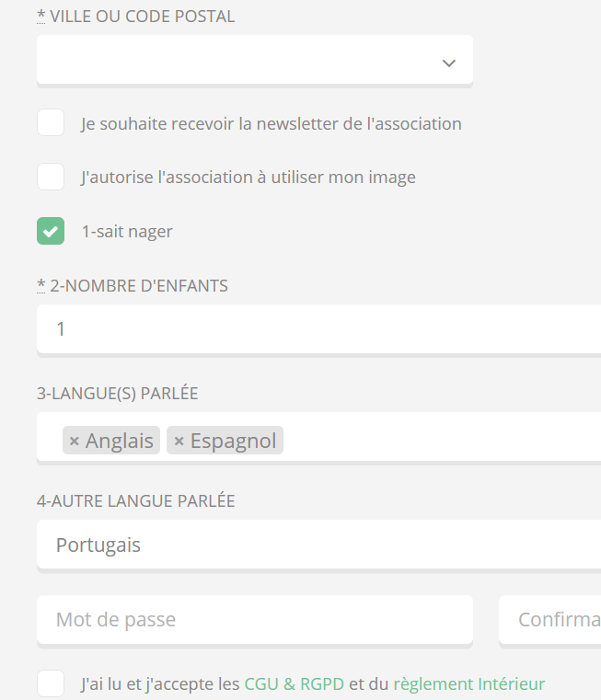Viewport: 601px width, 700px height.
Task: Enable the association newsletter checkbox
Action: coord(51,122)
